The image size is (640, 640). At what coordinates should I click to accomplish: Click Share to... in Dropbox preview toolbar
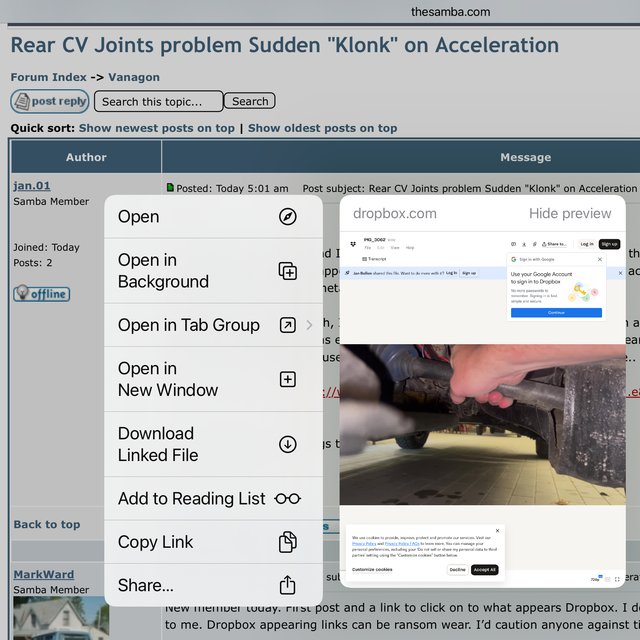tap(554, 244)
